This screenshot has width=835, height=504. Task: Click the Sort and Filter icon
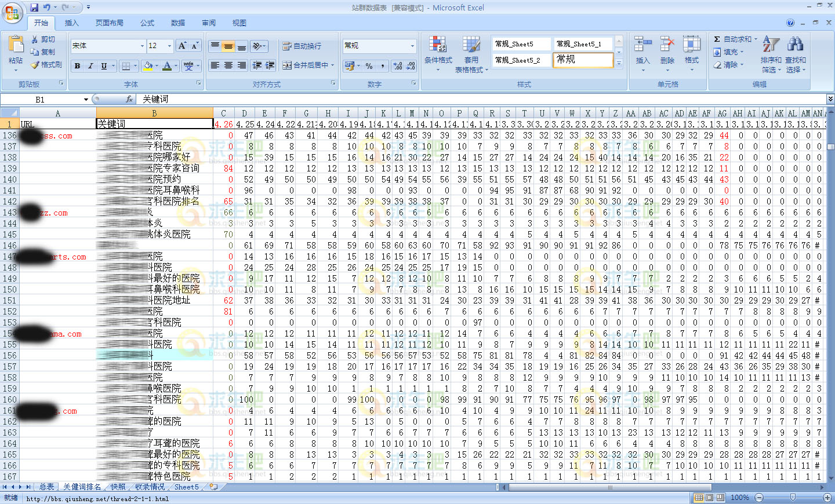tap(771, 46)
